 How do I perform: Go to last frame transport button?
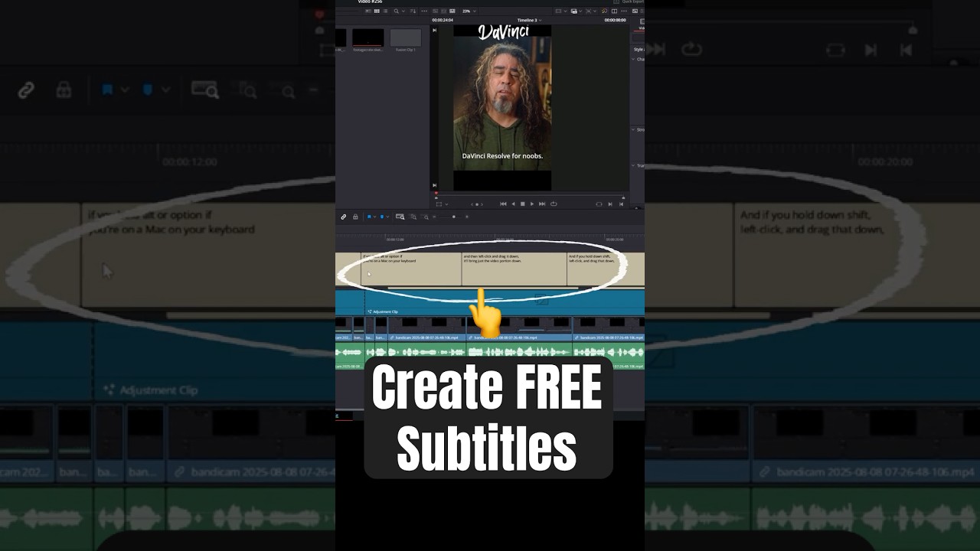pyautogui.click(x=542, y=204)
